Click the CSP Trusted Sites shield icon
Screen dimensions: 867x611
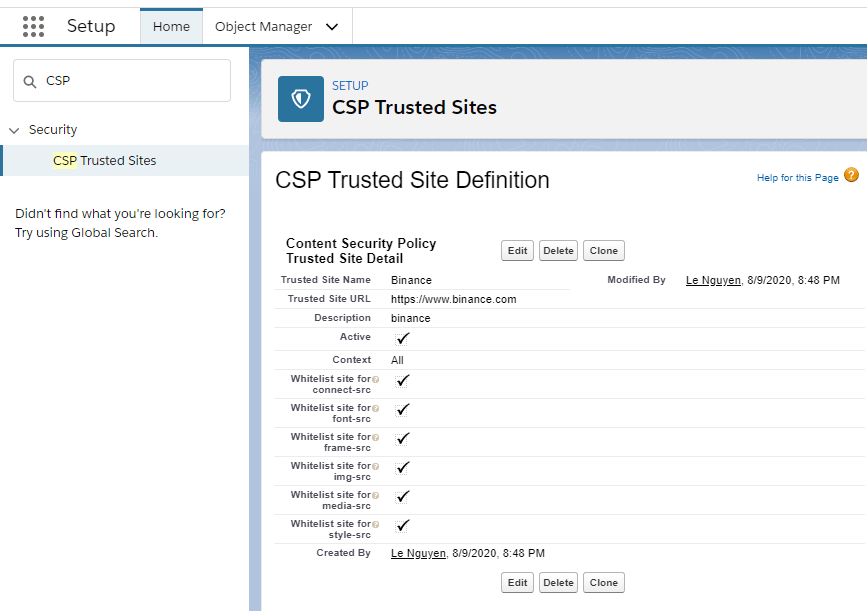(x=301, y=99)
